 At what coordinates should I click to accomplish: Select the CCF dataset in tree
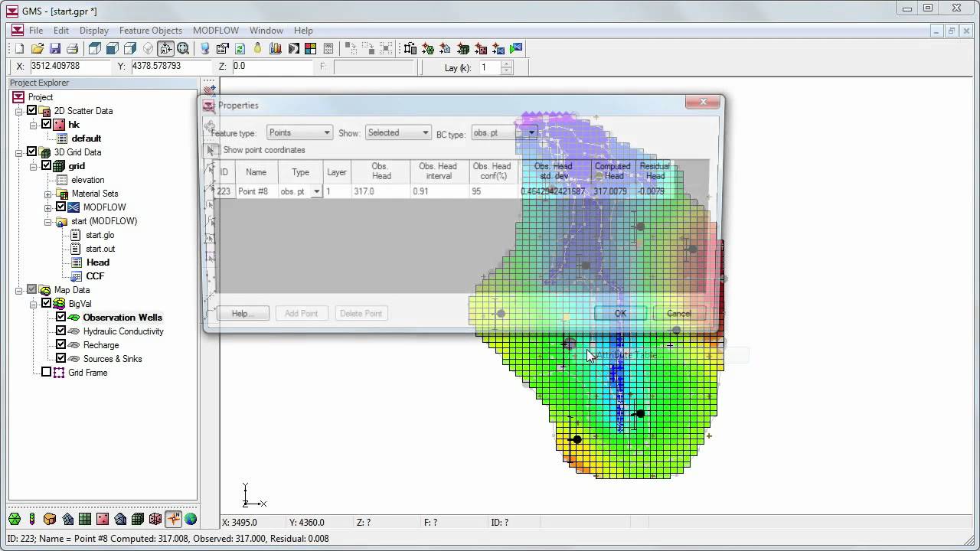[95, 276]
